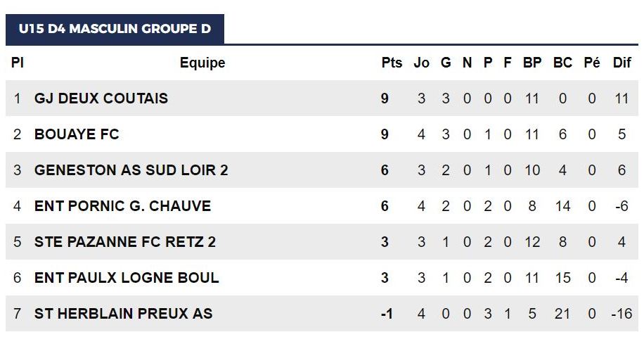Click the Pts column header
Viewport: 644px width, 363px height.
(x=392, y=63)
